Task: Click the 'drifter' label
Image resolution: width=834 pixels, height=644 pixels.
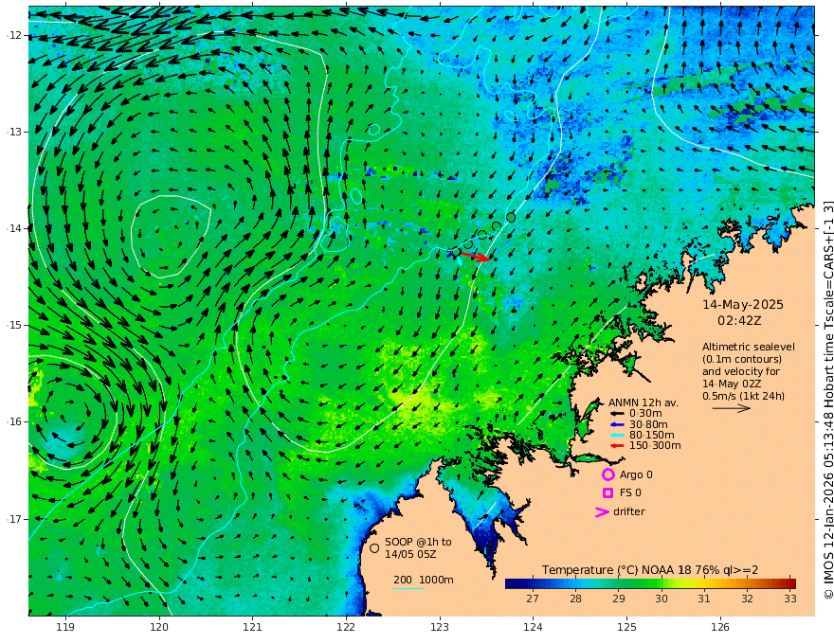Action: click(x=628, y=511)
